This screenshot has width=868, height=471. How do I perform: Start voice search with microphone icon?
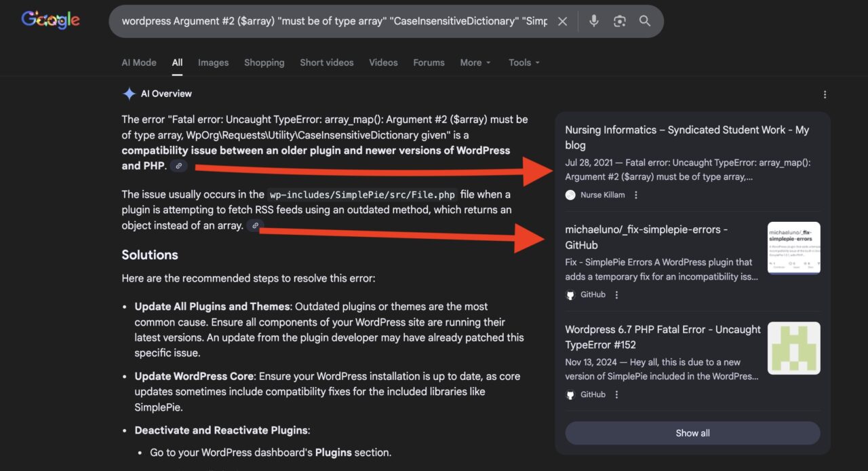click(593, 21)
